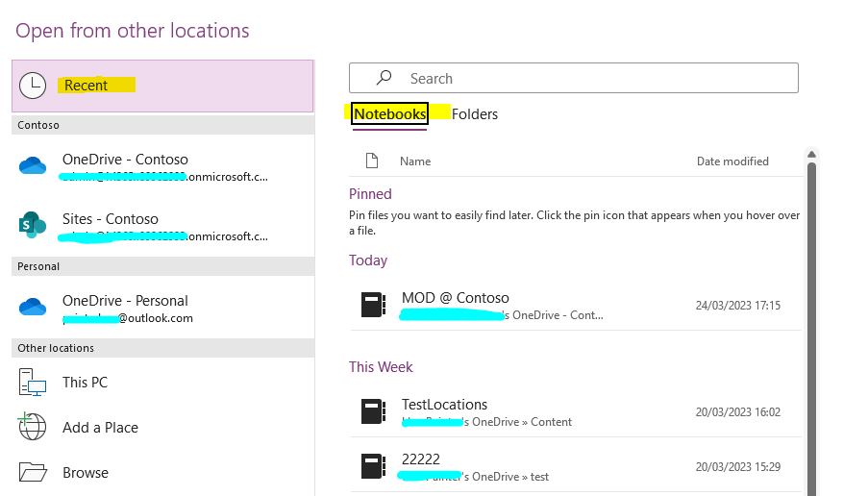Select This PC location
868x496 pixels.
[x=162, y=383]
